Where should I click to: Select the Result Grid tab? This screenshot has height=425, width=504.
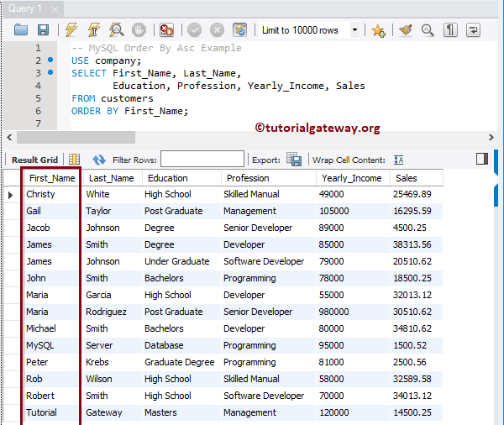point(34,160)
